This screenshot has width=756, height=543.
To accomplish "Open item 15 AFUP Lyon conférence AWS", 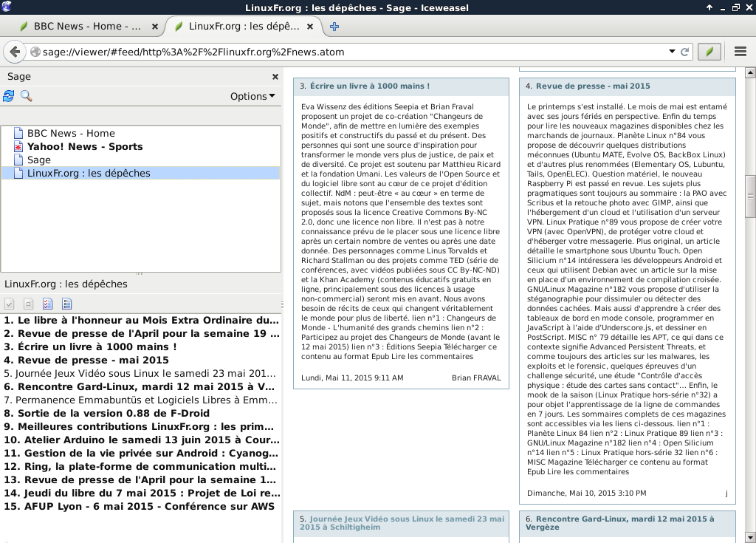I will [141, 506].
